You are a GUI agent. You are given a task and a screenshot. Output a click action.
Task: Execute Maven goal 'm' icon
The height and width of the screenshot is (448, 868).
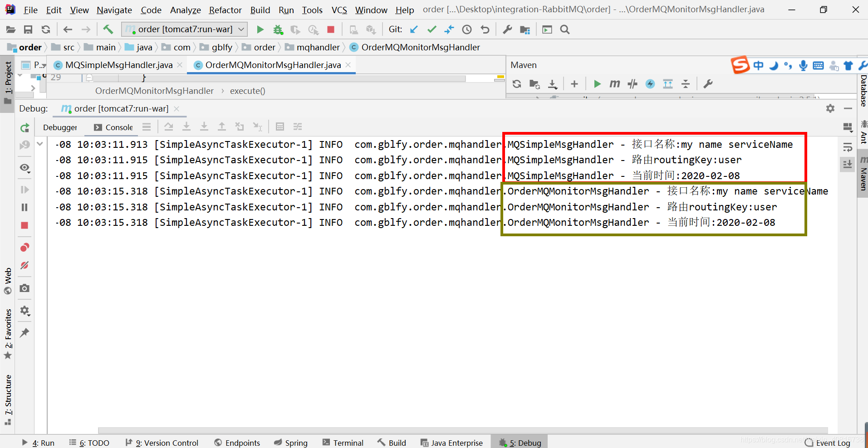(x=615, y=84)
